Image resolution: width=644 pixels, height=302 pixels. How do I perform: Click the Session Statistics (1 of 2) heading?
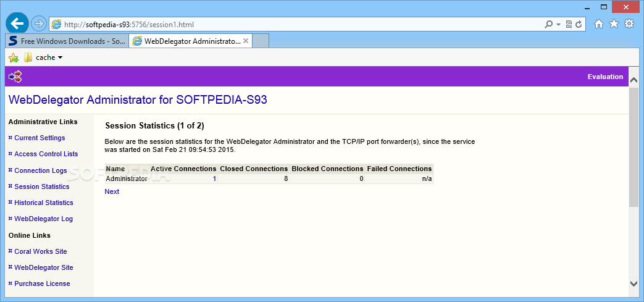pos(154,125)
